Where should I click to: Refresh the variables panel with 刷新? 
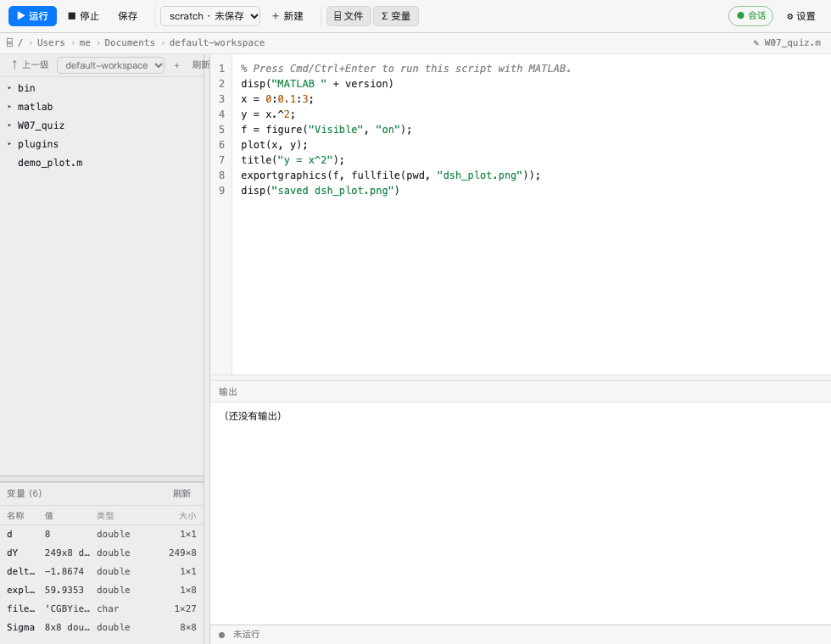181,493
